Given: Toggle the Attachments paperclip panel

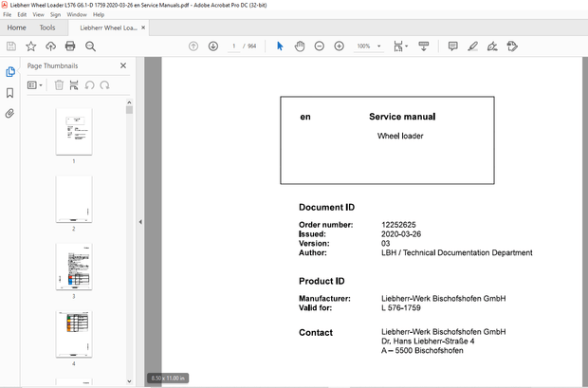Looking at the screenshot, I should pos(10,113).
